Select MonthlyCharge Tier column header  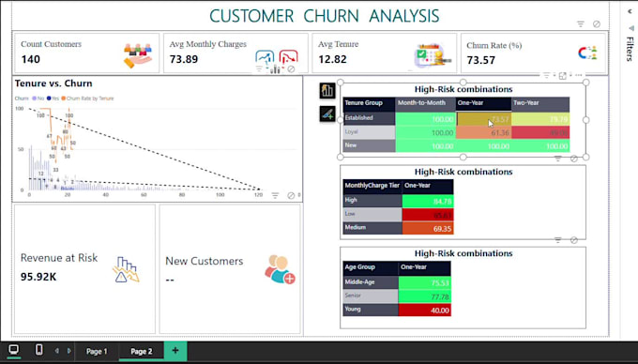pyautogui.click(x=372, y=186)
